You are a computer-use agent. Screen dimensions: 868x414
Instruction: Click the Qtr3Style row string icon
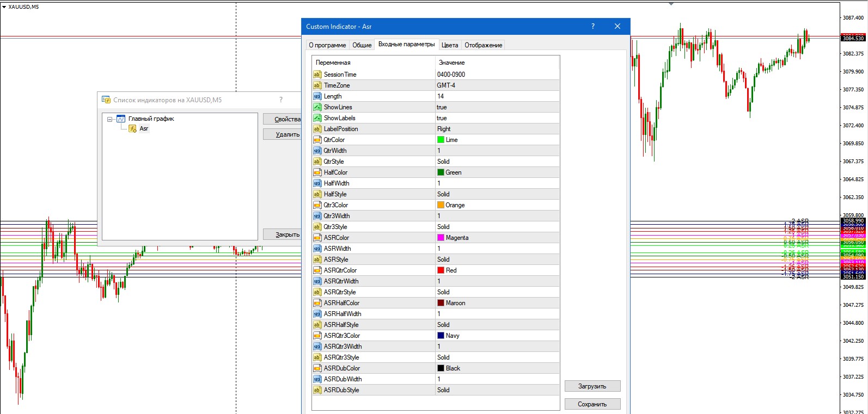tap(317, 227)
